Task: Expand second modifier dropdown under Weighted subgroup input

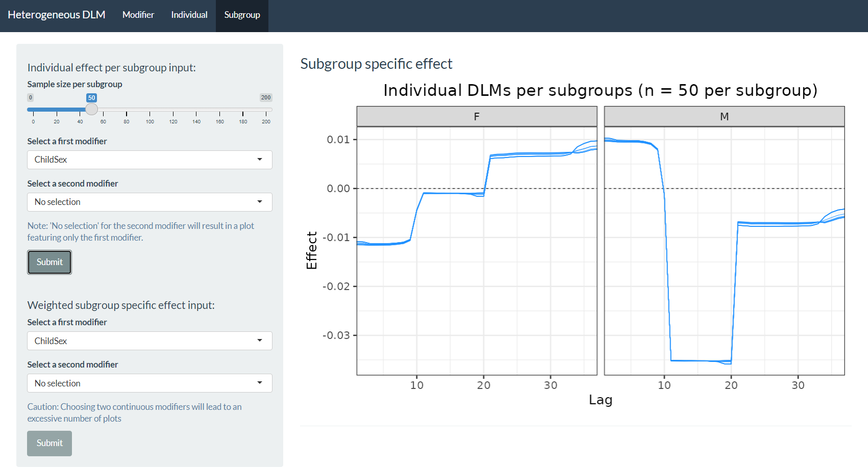Action: tap(149, 383)
